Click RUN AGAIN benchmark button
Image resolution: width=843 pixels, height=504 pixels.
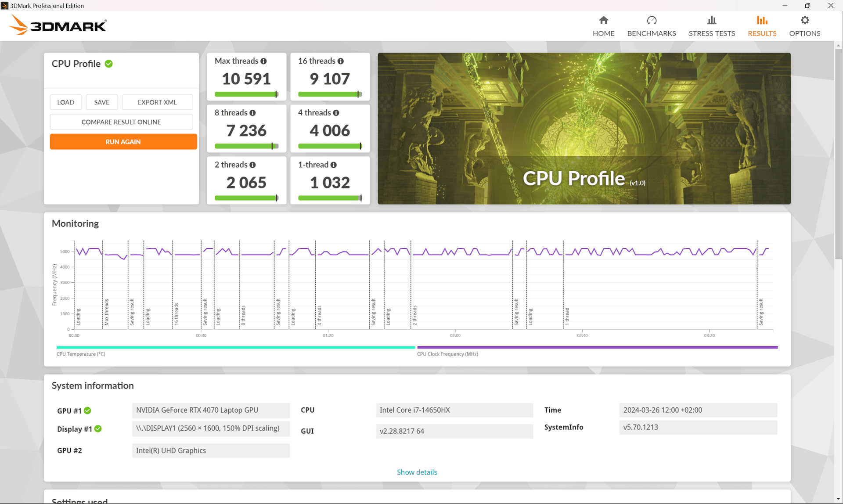point(123,142)
